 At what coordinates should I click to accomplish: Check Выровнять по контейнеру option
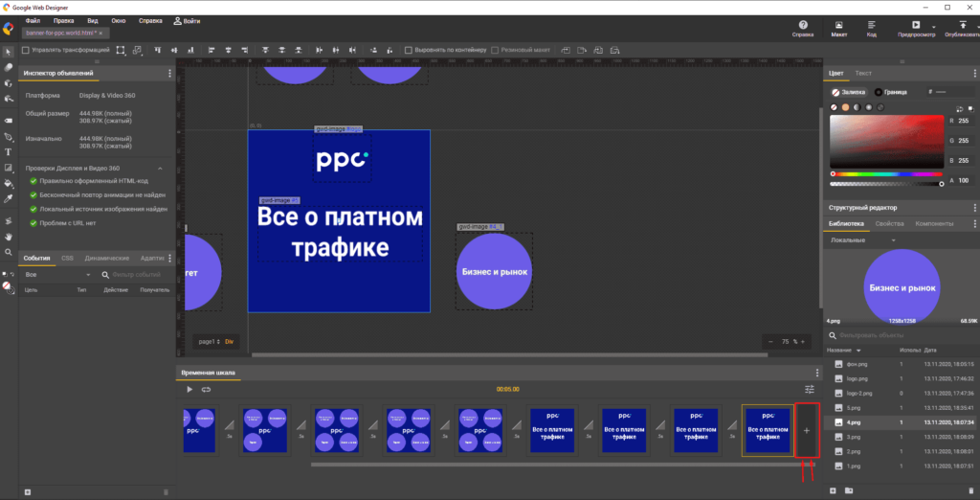coord(409,50)
